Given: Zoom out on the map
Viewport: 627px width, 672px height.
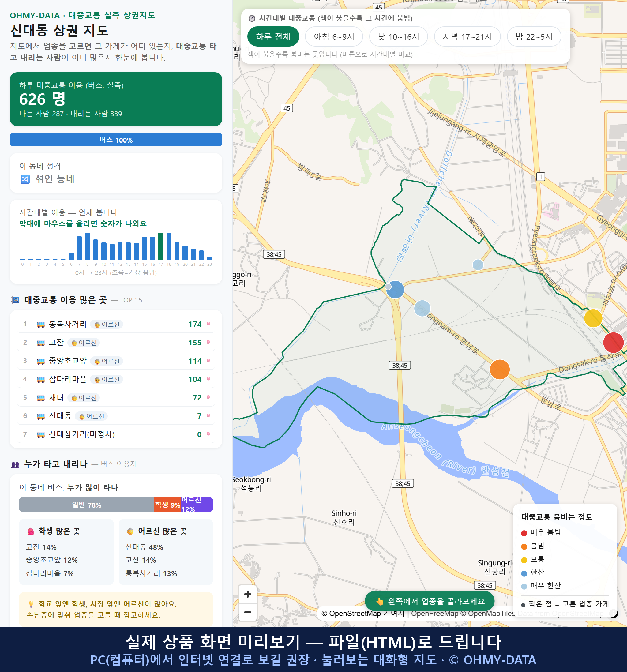Looking at the screenshot, I should click(x=247, y=612).
